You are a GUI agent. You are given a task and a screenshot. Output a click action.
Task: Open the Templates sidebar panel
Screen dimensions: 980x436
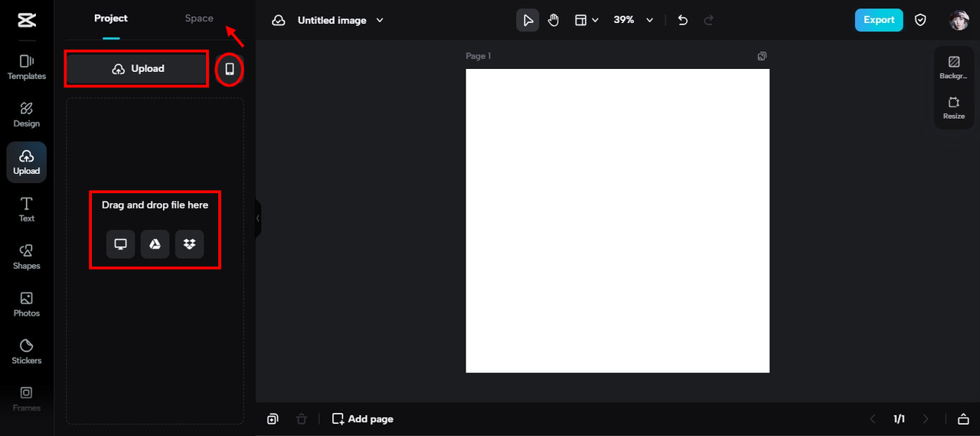coord(27,67)
